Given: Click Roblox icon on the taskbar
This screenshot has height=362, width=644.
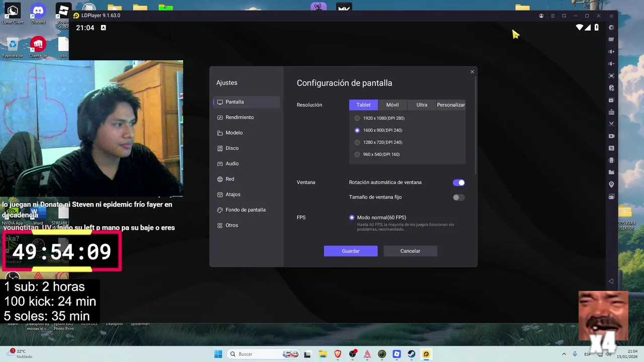Looking at the screenshot, I should pos(396,354).
